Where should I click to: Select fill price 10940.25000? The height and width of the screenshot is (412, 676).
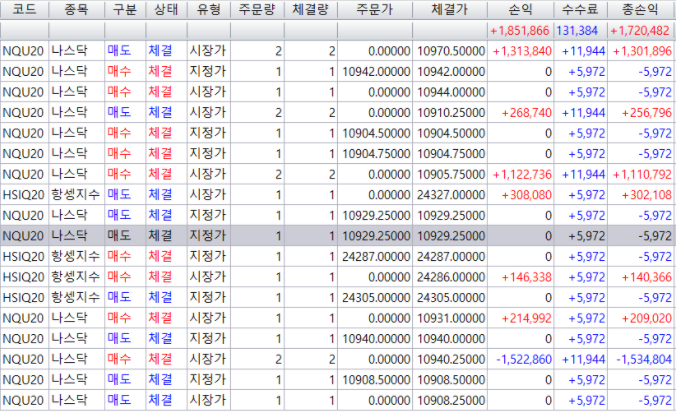point(451,359)
